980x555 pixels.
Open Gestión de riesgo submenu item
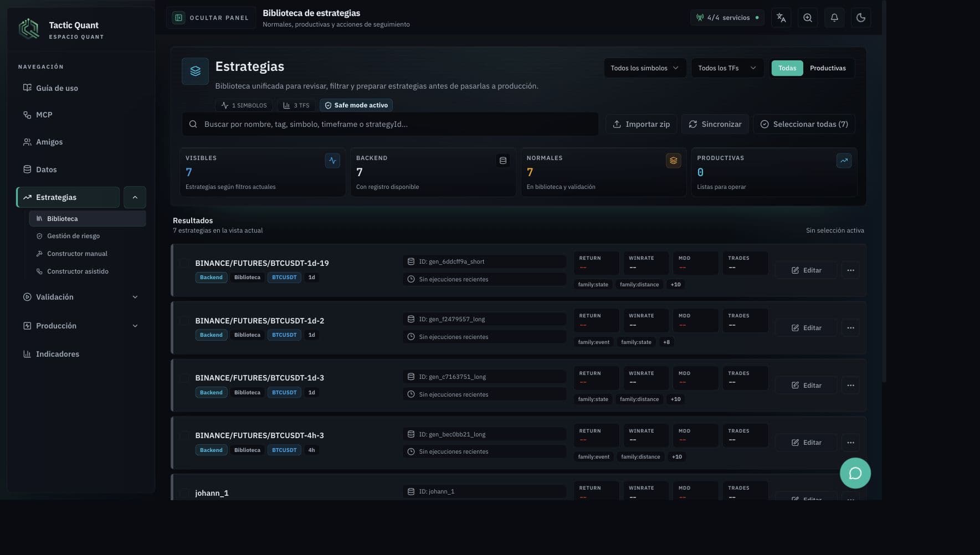point(88,236)
